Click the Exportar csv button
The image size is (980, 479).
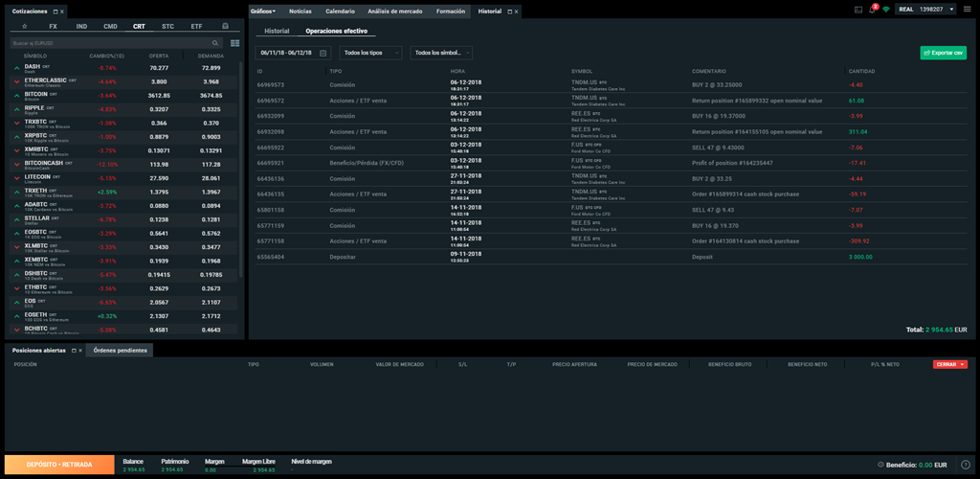coord(943,53)
